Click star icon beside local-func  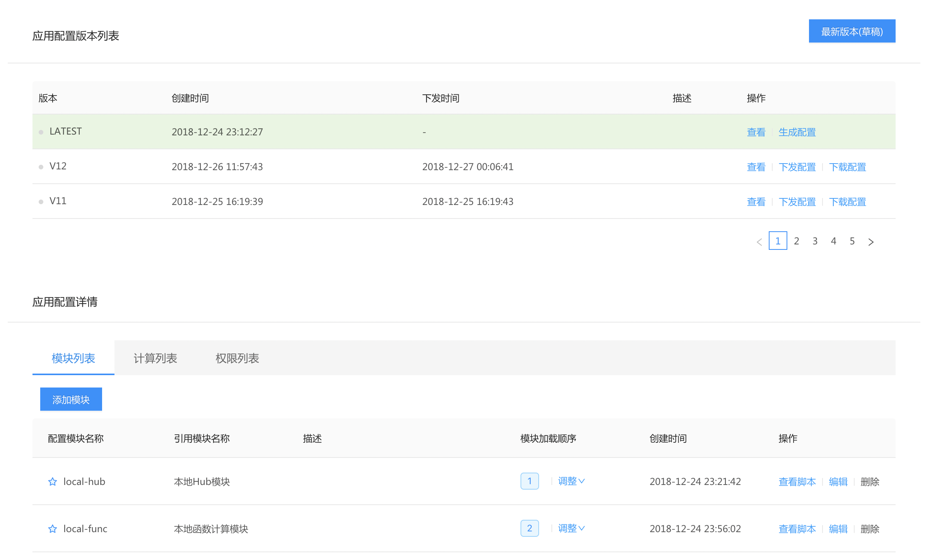(53, 529)
